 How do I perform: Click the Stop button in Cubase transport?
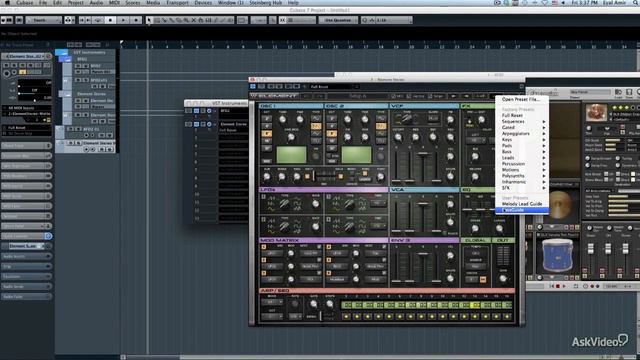pos(110,20)
